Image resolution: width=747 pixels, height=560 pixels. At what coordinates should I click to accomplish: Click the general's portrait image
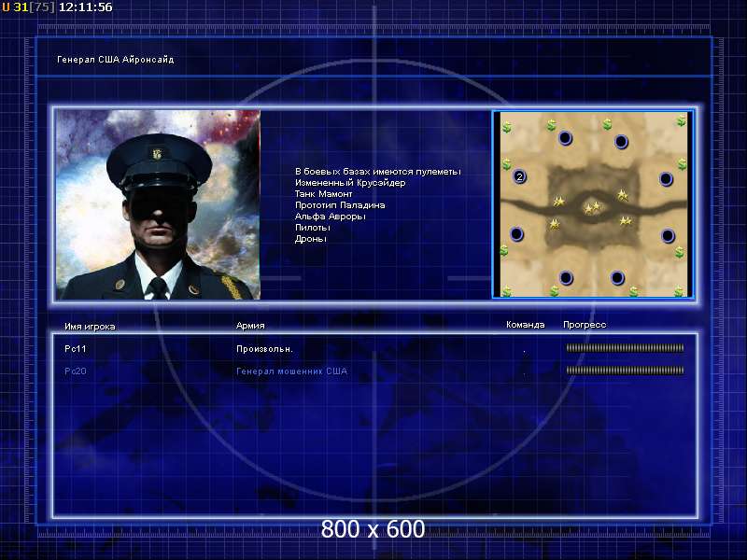click(157, 204)
